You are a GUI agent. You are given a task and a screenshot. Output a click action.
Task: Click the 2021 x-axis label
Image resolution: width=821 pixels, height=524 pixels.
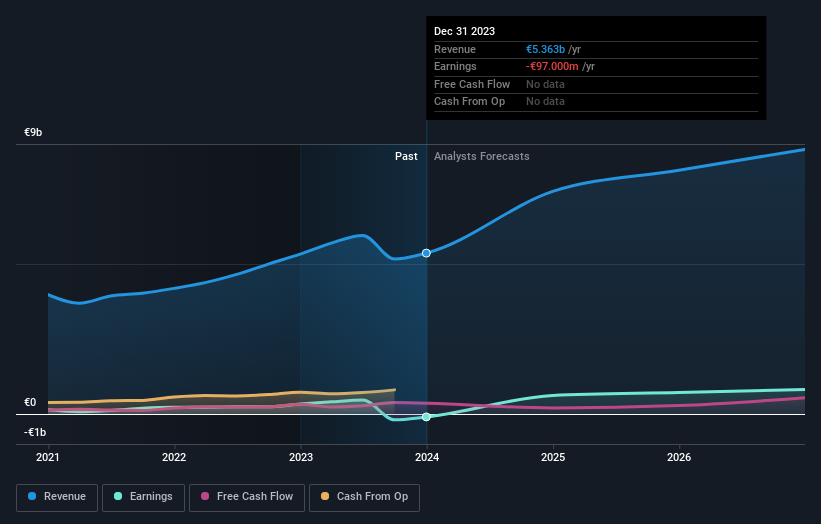pyautogui.click(x=48, y=458)
